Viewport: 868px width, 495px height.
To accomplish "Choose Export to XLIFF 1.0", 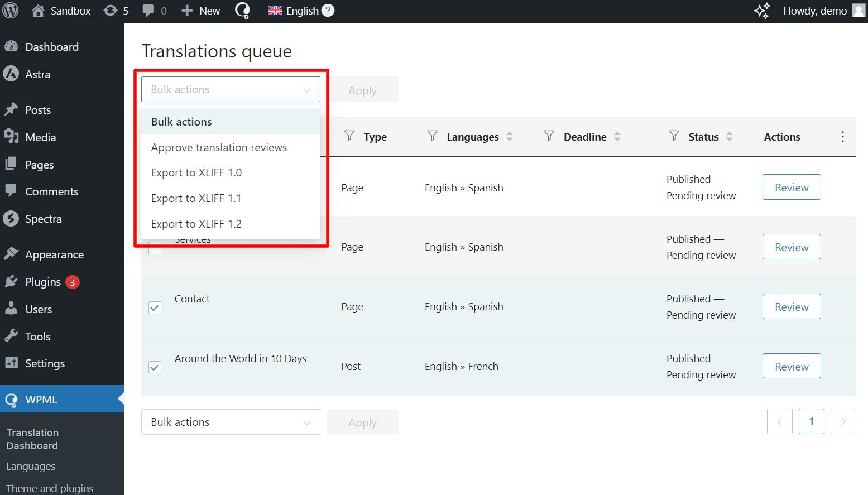I will click(x=231, y=172).
